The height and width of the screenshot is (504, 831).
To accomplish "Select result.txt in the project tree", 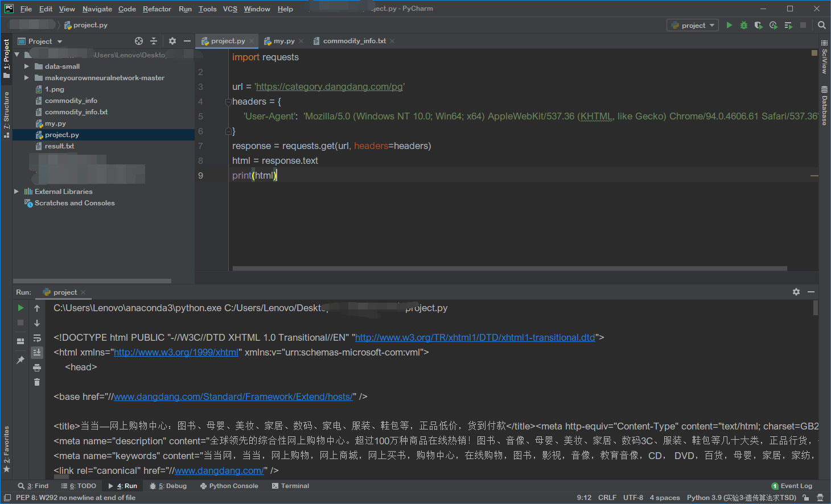I will (x=59, y=146).
